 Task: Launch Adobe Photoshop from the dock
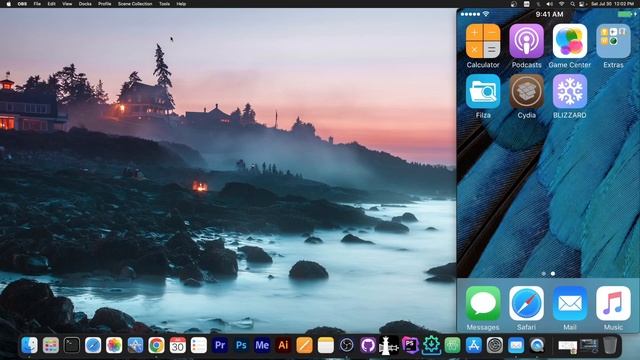[x=241, y=345]
